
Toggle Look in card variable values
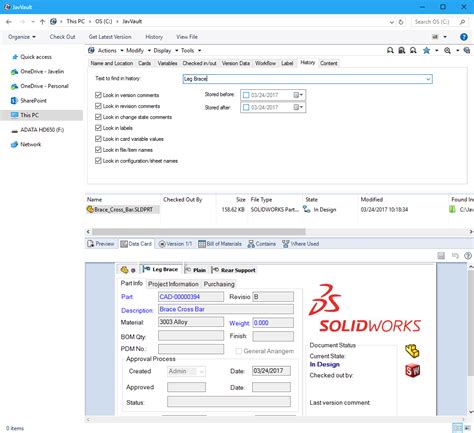[98, 139]
